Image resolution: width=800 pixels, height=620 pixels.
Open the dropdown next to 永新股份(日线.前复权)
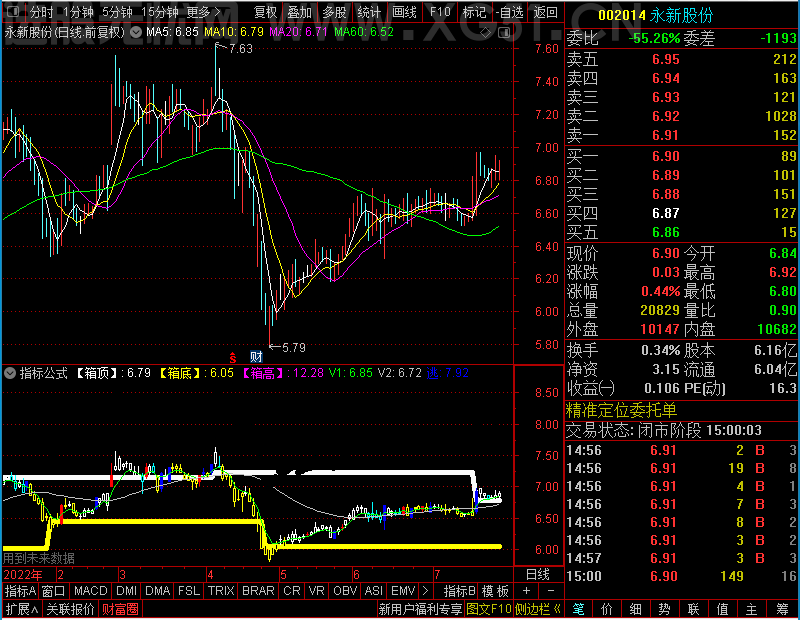[136, 33]
